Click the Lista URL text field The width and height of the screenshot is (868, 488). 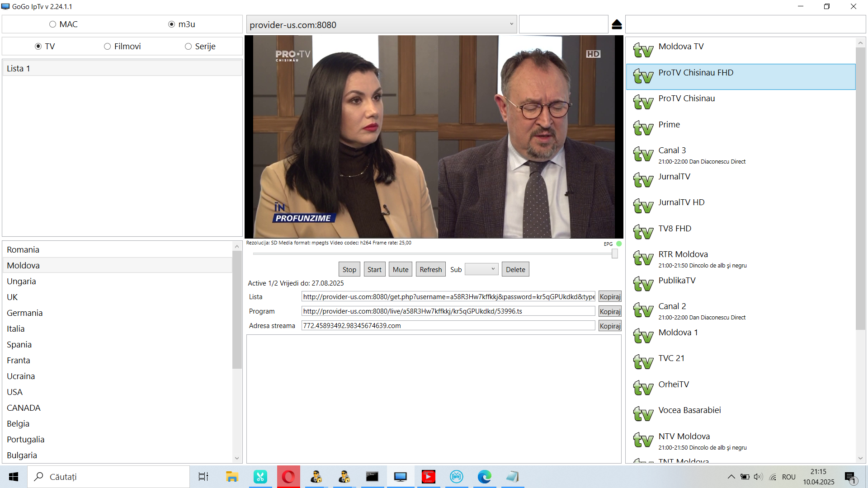[x=448, y=296]
